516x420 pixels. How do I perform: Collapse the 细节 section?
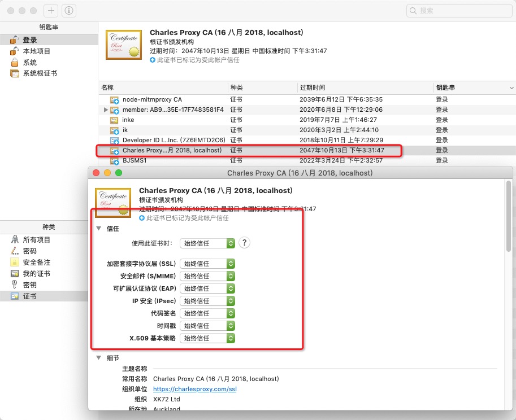click(x=99, y=357)
